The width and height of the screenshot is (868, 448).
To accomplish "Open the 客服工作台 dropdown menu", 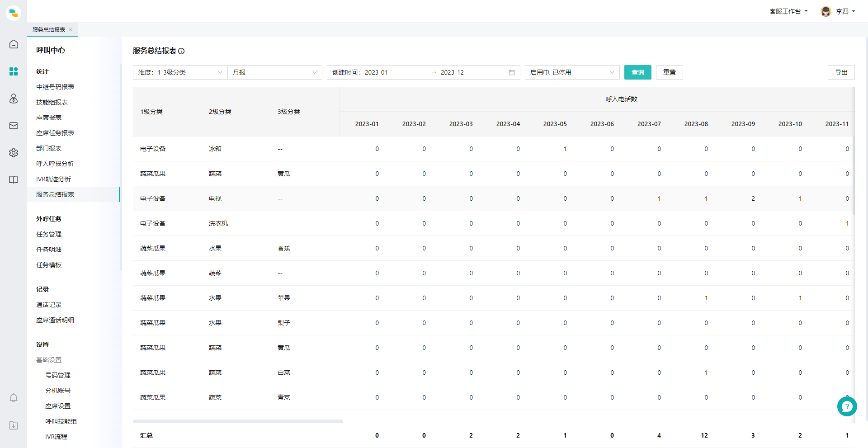I will click(788, 11).
